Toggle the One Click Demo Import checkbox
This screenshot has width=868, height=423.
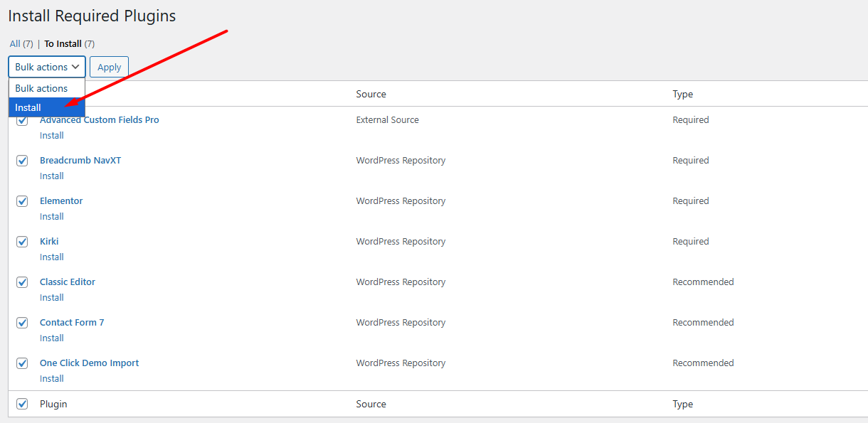(x=22, y=363)
